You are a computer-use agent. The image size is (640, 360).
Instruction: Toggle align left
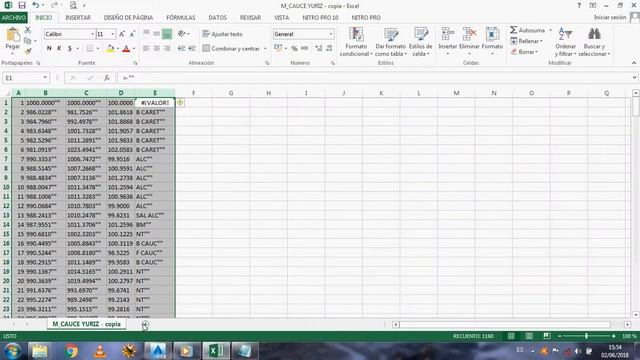click(x=146, y=49)
